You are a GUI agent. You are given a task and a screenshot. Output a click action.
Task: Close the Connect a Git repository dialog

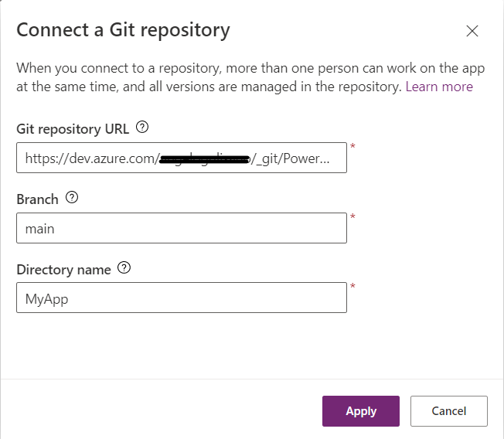[x=472, y=31]
